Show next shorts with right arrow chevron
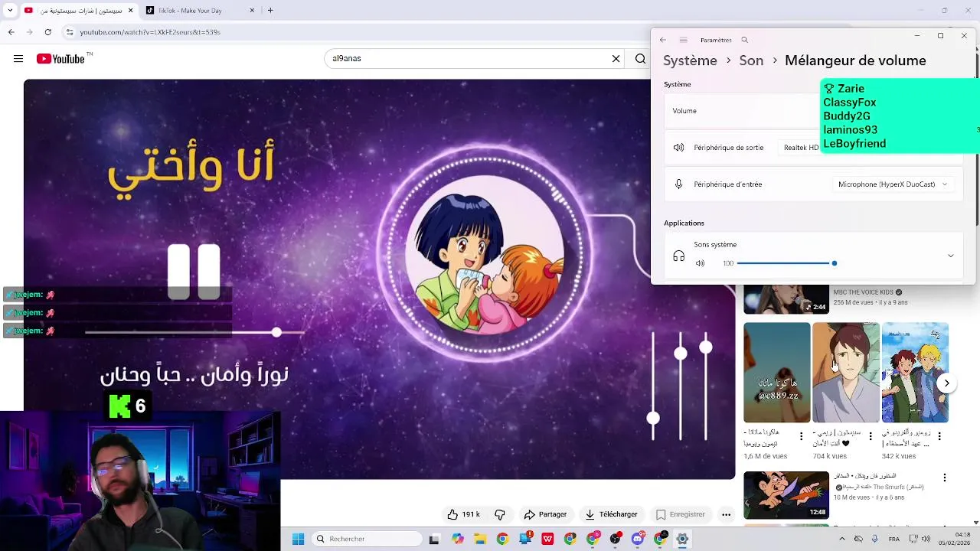980x551 pixels. pos(947,383)
